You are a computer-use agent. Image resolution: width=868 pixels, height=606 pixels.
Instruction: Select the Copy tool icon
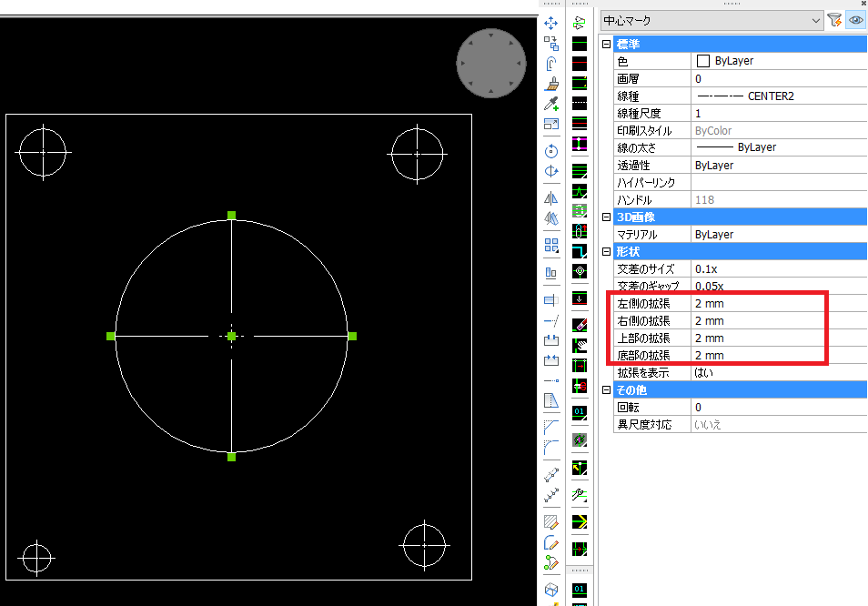[x=550, y=43]
